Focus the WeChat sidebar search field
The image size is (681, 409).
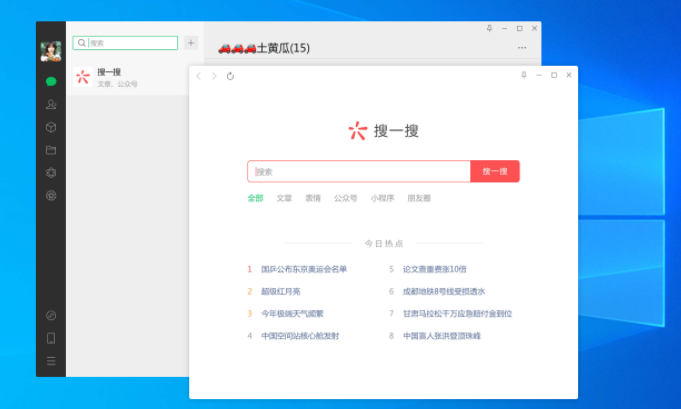(126, 43)
